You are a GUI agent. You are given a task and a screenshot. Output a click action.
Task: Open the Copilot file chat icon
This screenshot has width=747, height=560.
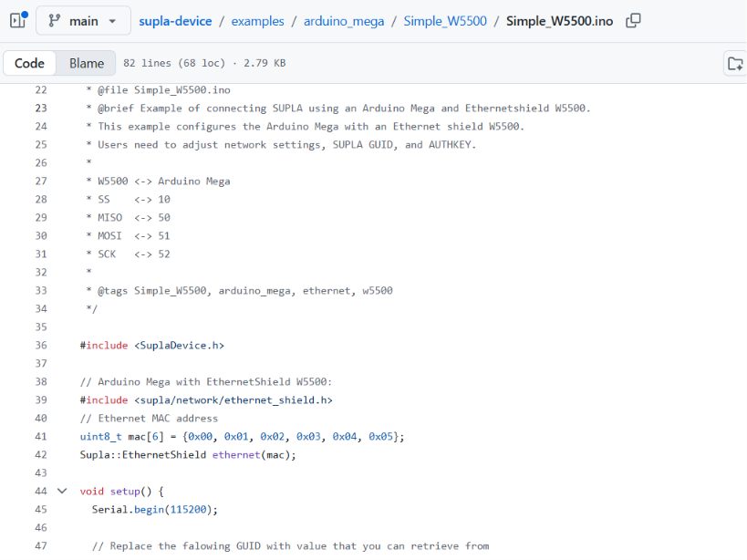point(735,63)
